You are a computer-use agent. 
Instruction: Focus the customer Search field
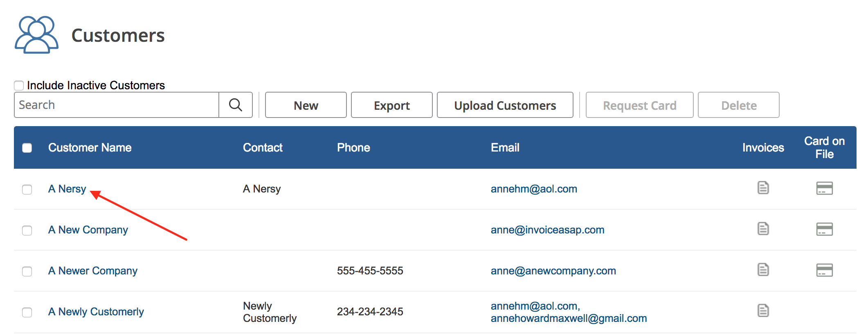[x=117, y=105]
